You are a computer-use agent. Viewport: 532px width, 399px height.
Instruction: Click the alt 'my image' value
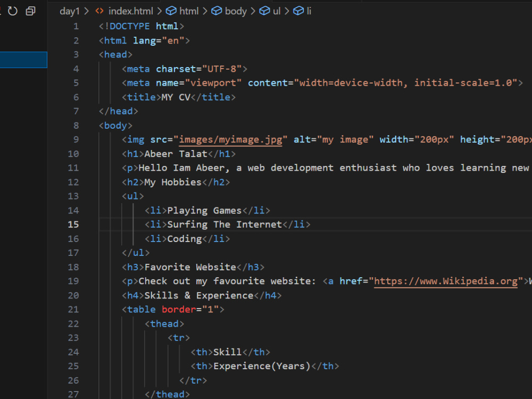pos(345,139)
